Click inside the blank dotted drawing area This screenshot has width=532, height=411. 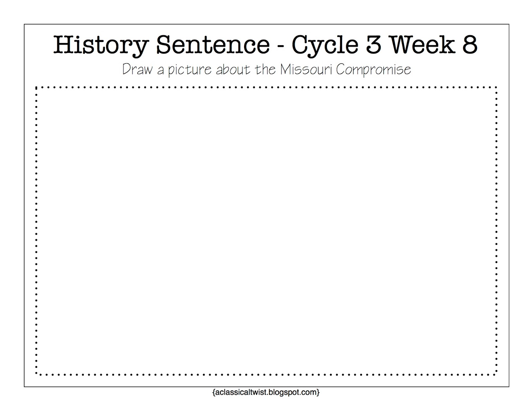point(266,231)
